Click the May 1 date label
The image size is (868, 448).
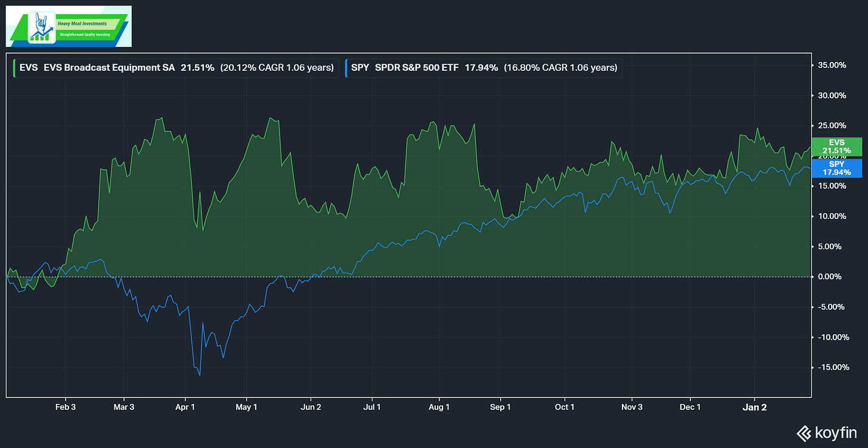(246, 407)
